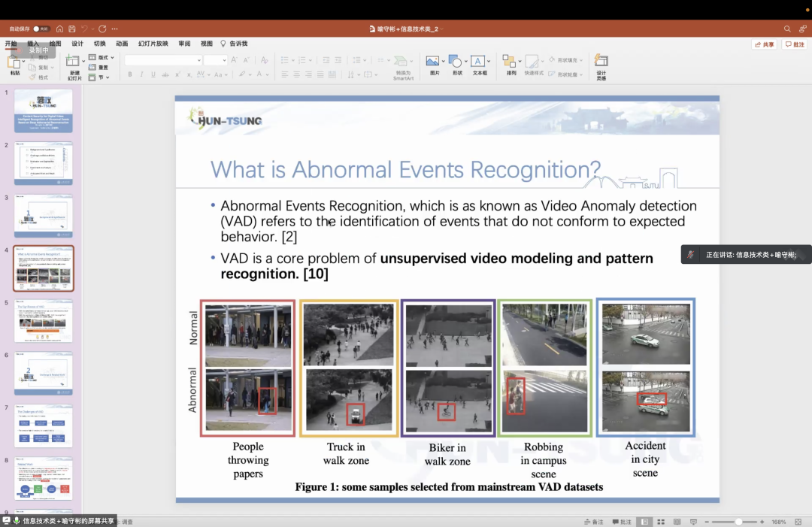Open the 设计 ribbon tab
The height and width of the screenshot is (527, 812).
click(77, 44)
